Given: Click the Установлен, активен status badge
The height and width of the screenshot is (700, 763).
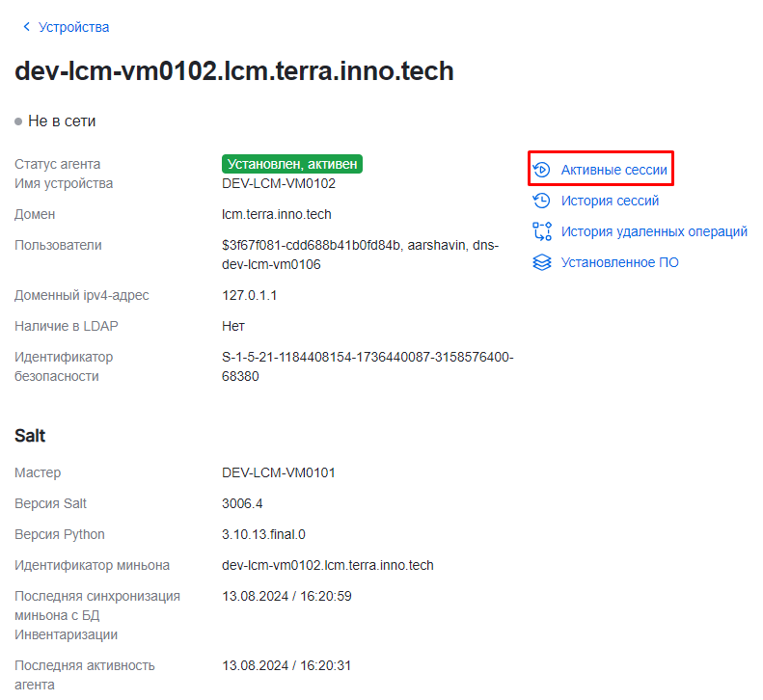Looking at the screenshot, I should click(292, 164).
